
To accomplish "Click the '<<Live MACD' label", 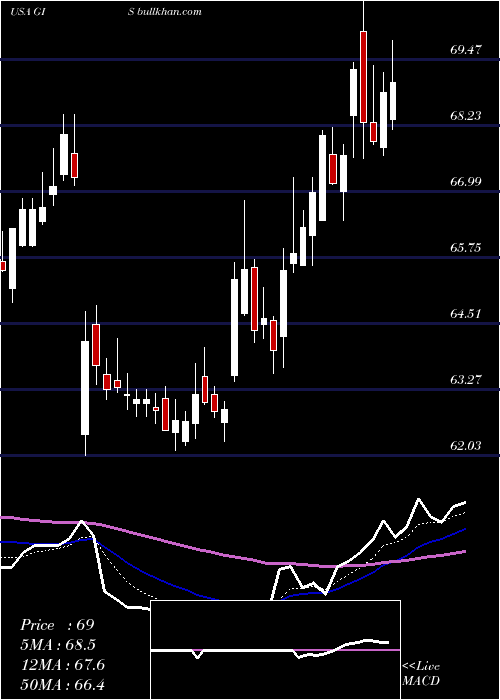I will point(421,673).
